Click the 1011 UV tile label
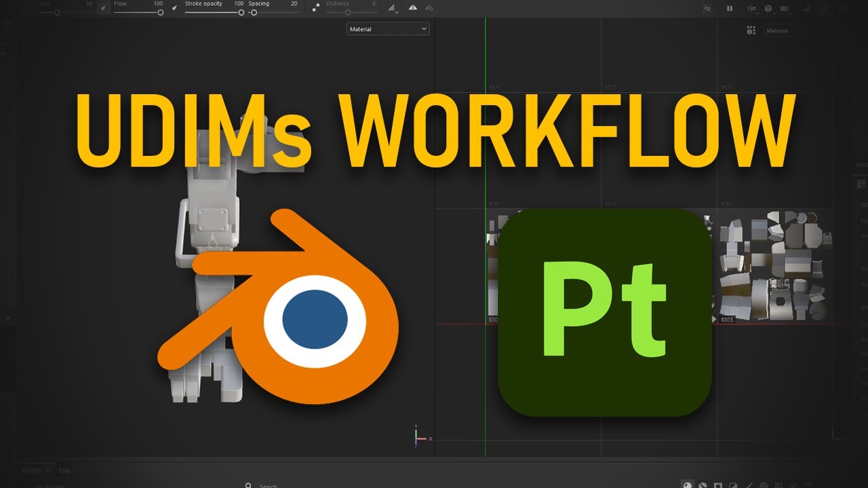Image resolution: width=868 pixels, height=488 pixels. click(494, 204)
